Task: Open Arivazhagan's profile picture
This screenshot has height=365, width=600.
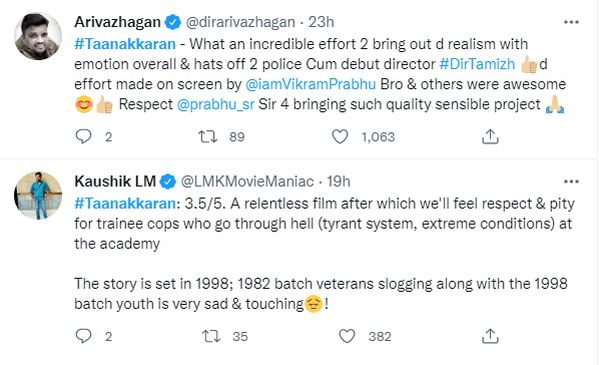Action: (x=38, y=36)
